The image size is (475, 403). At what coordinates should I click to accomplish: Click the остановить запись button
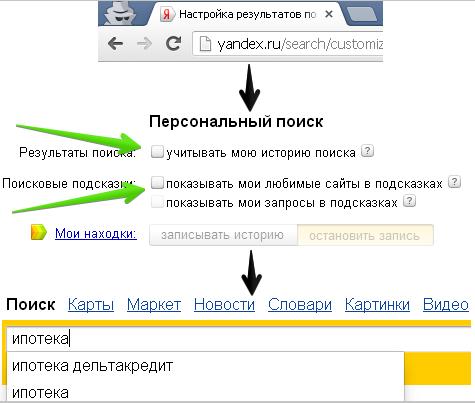click(365, 235)
